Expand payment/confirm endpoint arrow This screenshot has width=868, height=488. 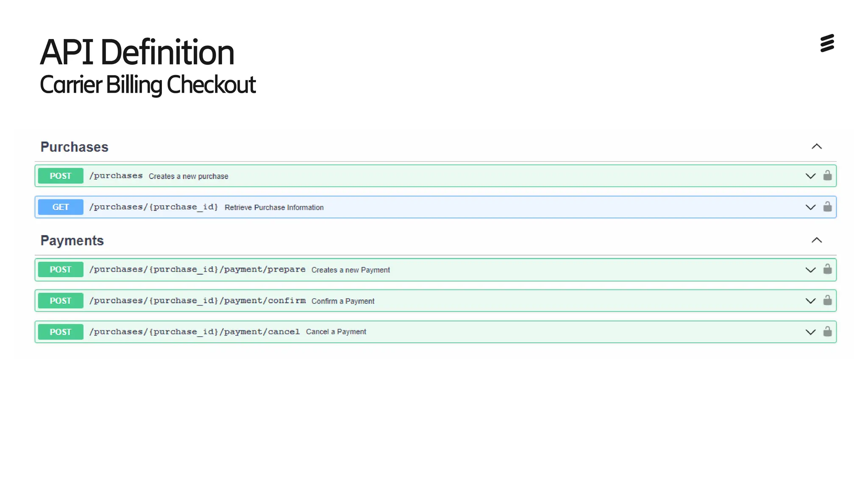tap(810, 301)
